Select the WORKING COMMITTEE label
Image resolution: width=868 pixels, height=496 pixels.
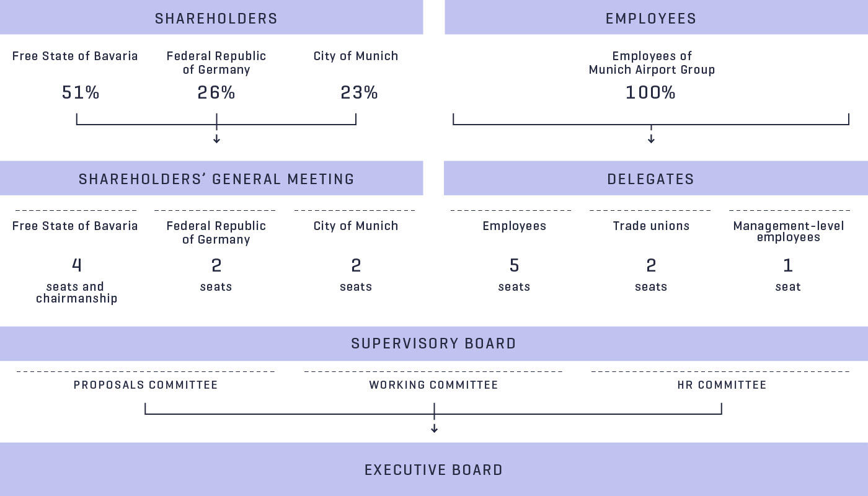(433, 385)
